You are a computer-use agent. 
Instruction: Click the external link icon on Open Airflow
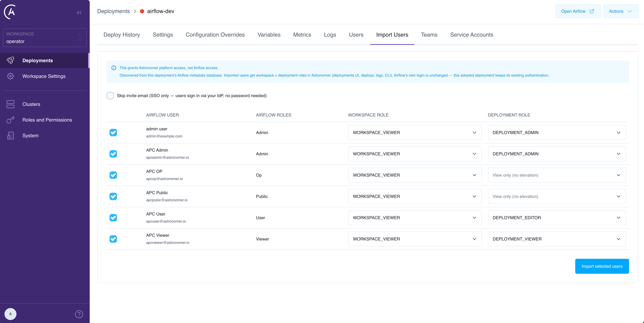[592, 11]
